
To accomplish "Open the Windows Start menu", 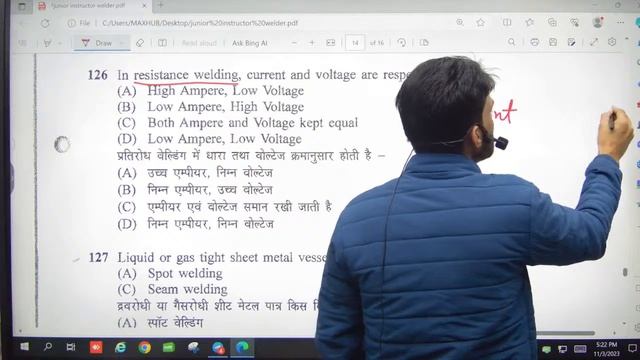I will click(24, 347).
